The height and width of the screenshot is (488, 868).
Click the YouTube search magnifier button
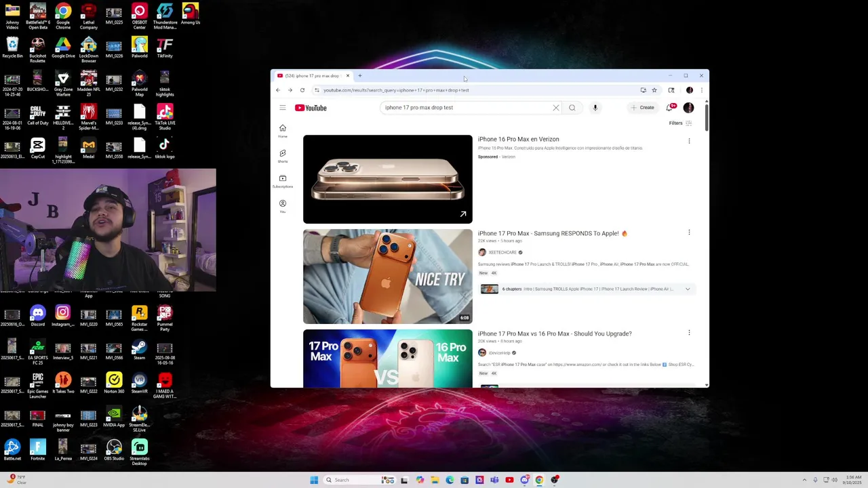coord(572,108)
